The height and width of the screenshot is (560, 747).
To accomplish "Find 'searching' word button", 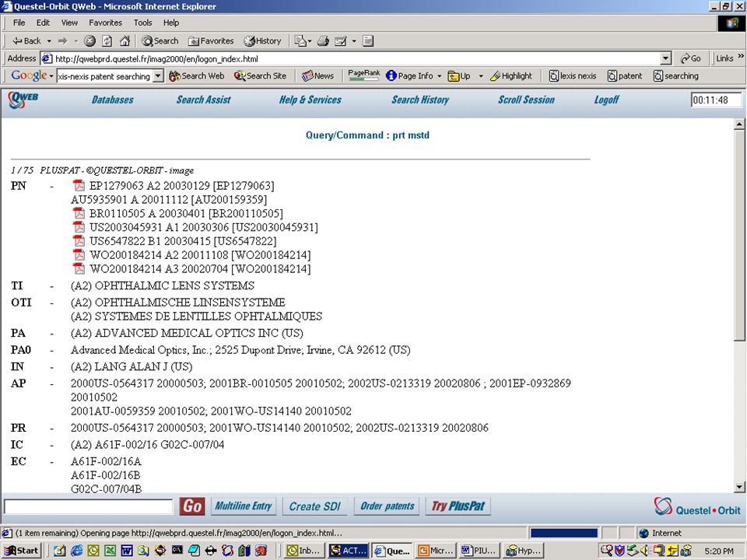I will (676, 75).
